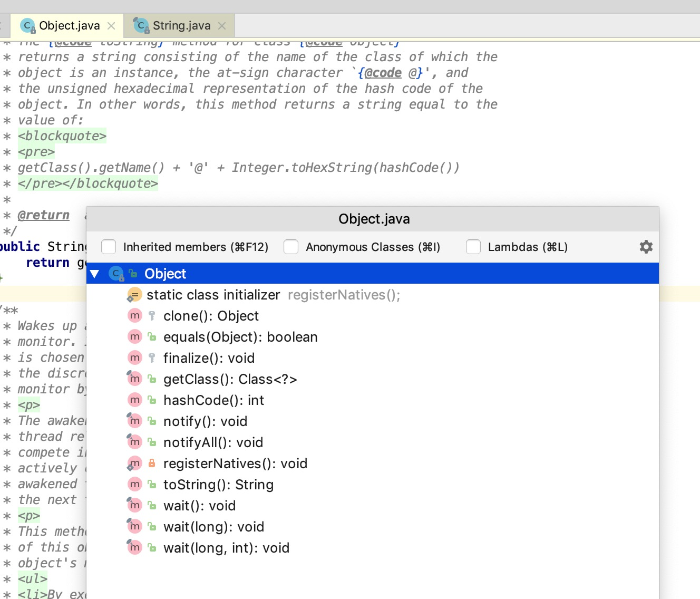Select the clone() method icon
Screen dimensions: 700x599
click(x=135, y=315)
